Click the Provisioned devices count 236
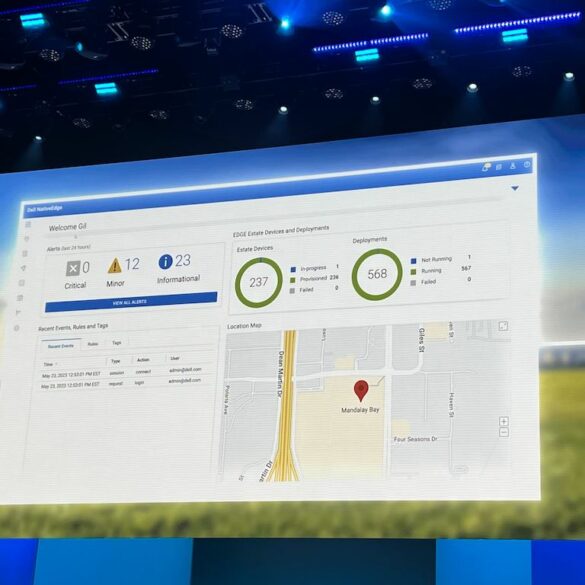The image size is (585, 585). coord(334,277)
